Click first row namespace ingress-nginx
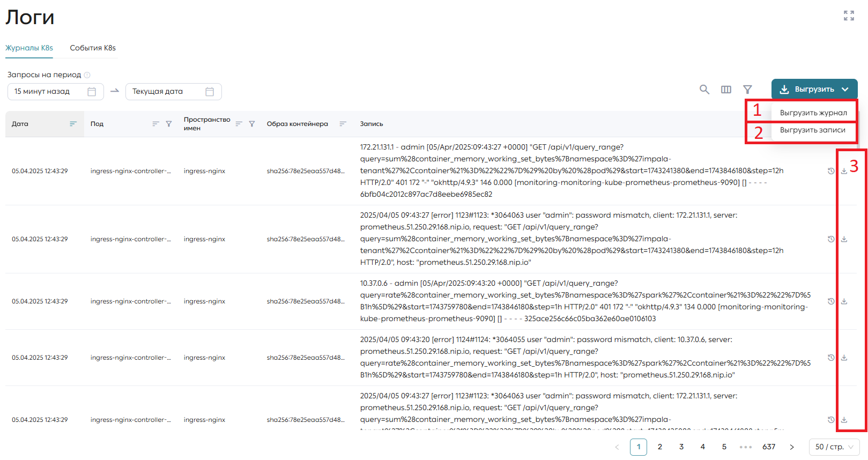 click(204, 171)
